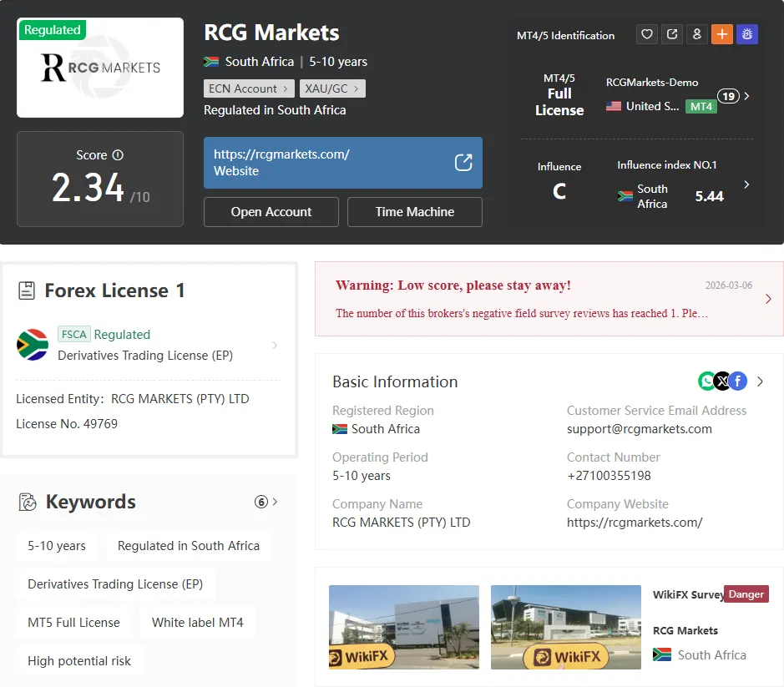Click the WhatsApp social icon
Screen dimensions: 784x687
[x=706, y=381]
